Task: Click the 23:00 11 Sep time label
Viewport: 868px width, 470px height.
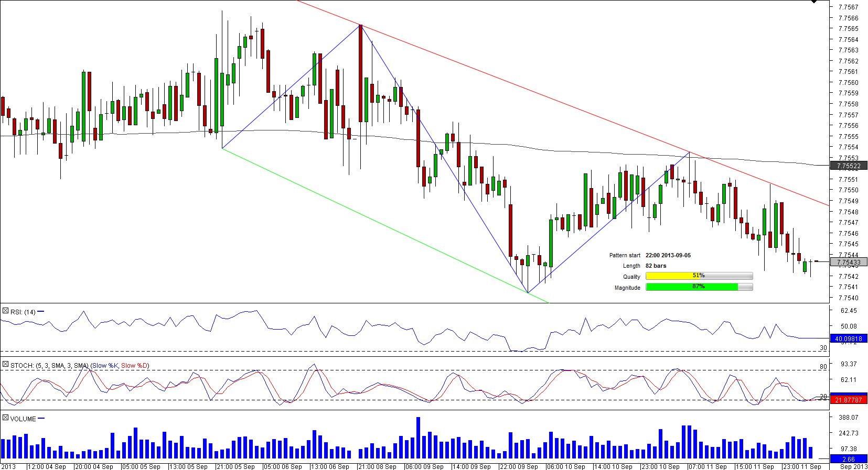Action: tap(802, 467)
